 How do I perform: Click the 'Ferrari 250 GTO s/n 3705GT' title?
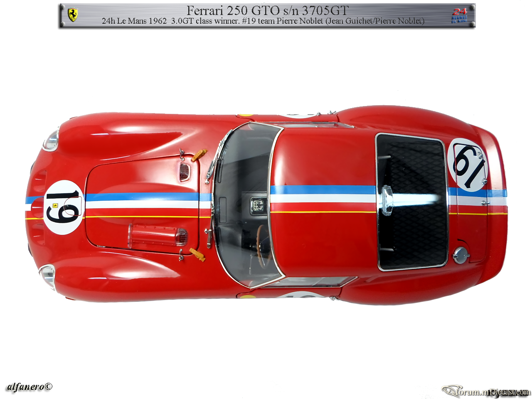tap(268, 10)
